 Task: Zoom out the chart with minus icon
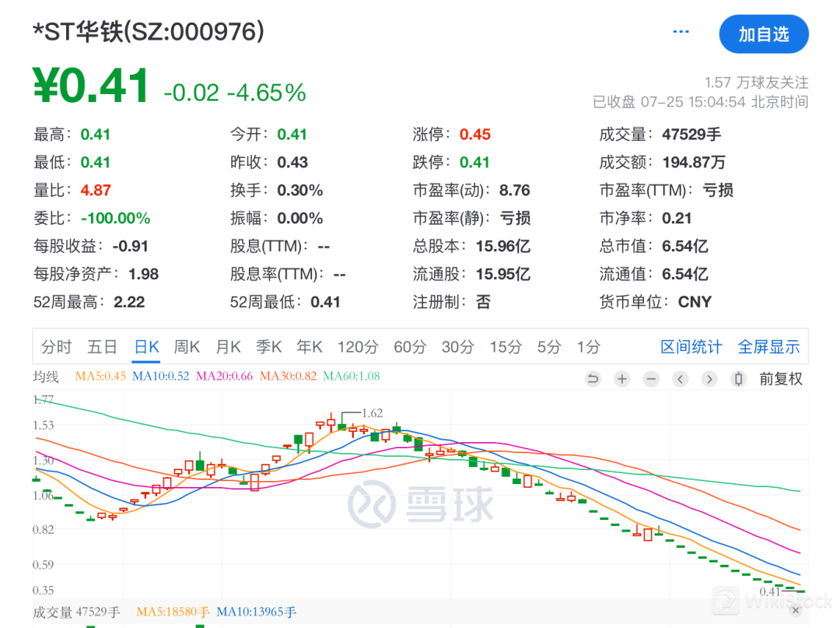pyautogui.click(x=651, y=379)
